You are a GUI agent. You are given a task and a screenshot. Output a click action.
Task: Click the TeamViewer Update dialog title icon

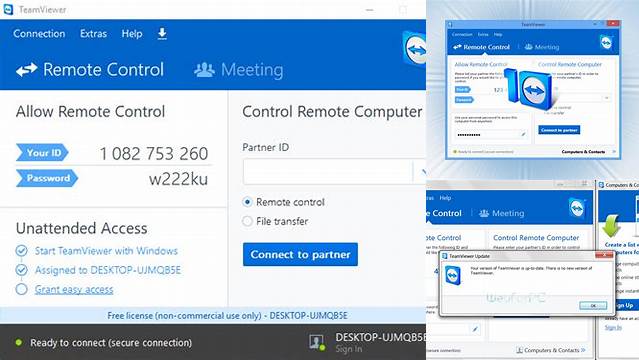(445, 256)
